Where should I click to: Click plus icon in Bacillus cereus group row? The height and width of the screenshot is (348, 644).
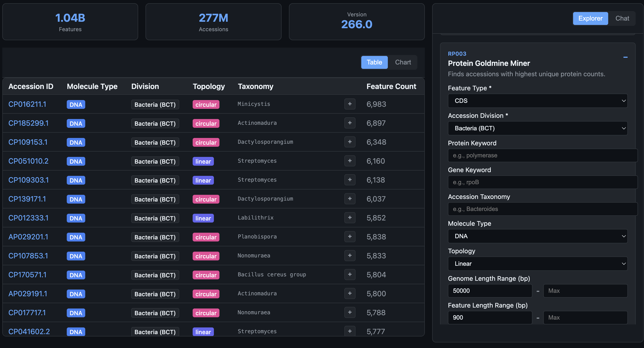click(350, 275)
